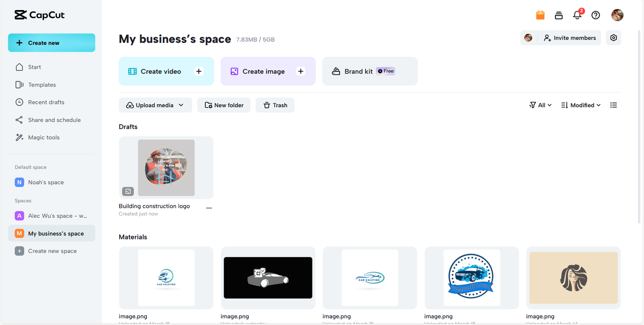Open notifications bell
Screen dimensions: 644x325
click(x=578, y=15)
